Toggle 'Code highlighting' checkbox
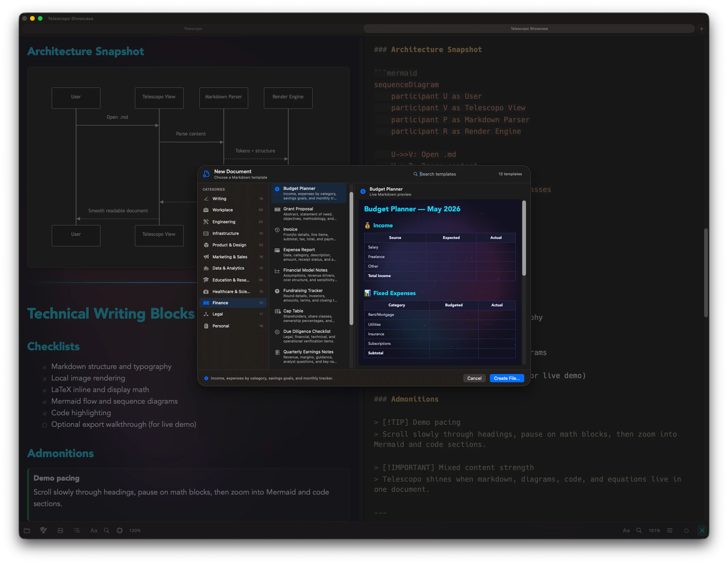The width and height of the screenshot is (728, 564). pos(45,413)
